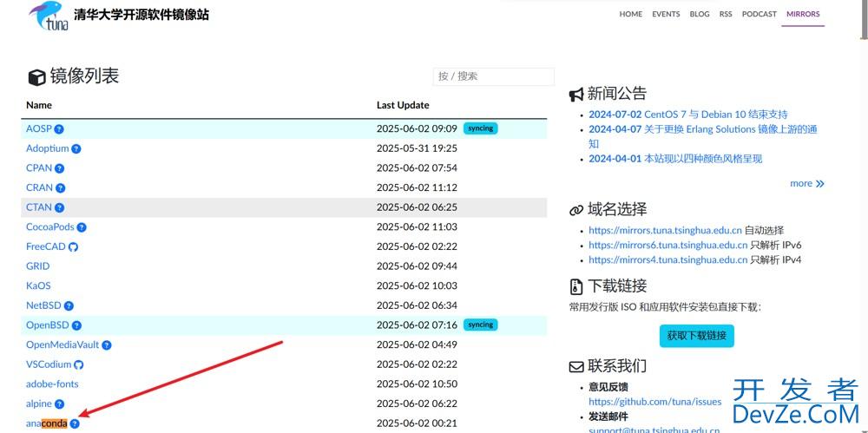Open the GRID mirror link

coord(37,266)
